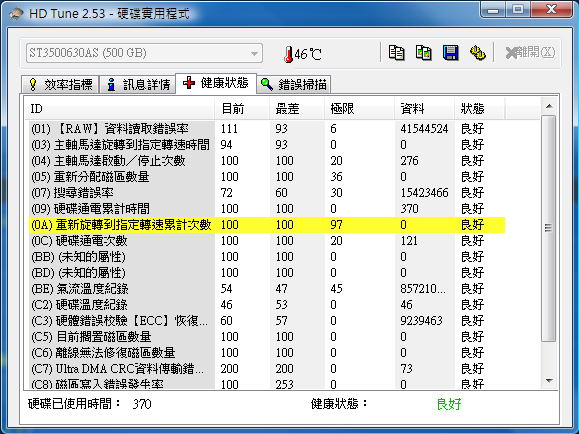Viewport: 579px width, 434px height.
Task: Select row (0C) 硬碟通電次數
Action: pos(267,240)
